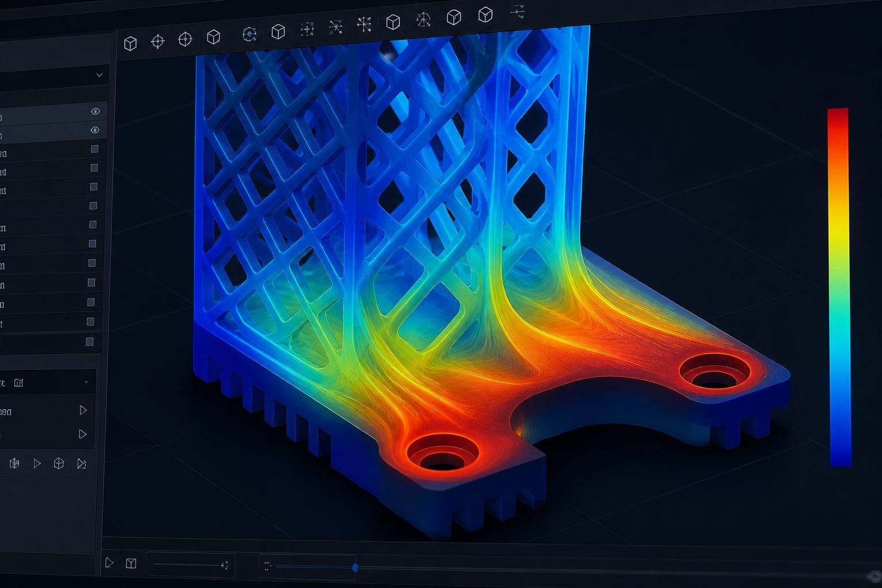
Task: Select wireframe cube icon in left panel row
Action: [59, 463]
